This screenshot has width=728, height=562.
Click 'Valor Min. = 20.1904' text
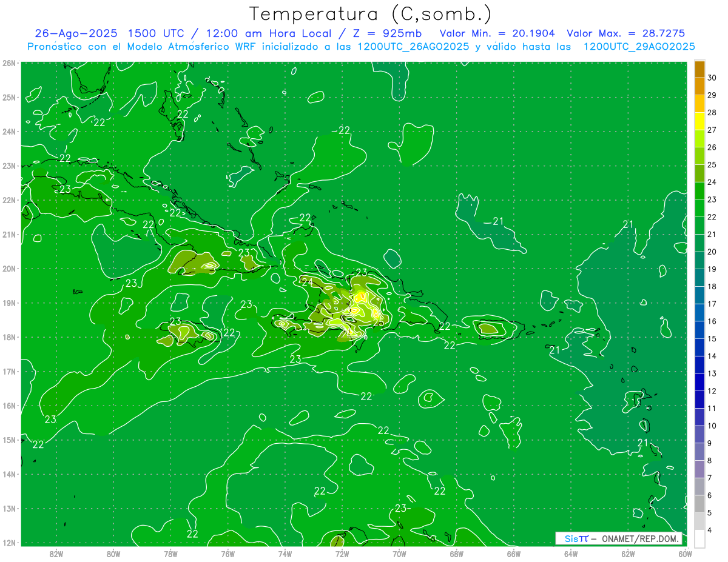[497, 33]
